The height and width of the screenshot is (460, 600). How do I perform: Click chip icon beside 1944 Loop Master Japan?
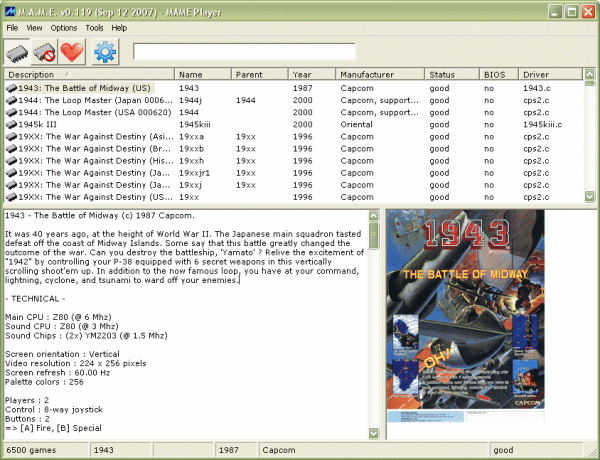(11, 101)
